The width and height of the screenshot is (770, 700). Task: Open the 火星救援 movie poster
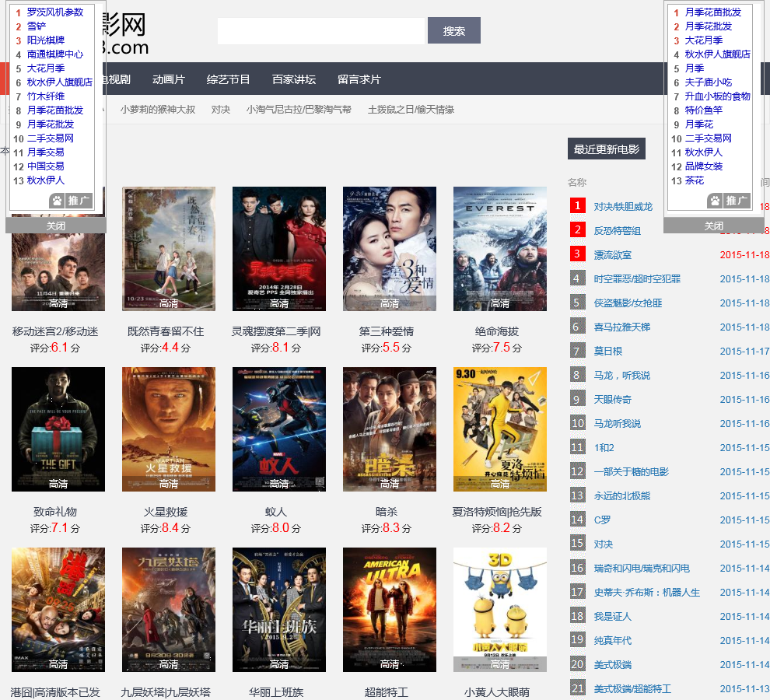(x=169, y=429)
